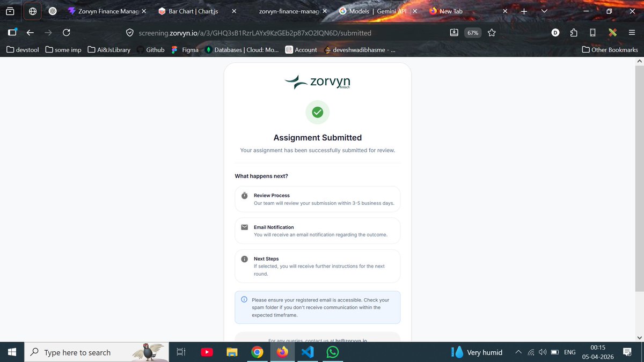Open the Account bookmark
Screen dimensions: 644x362
(301, 50)
